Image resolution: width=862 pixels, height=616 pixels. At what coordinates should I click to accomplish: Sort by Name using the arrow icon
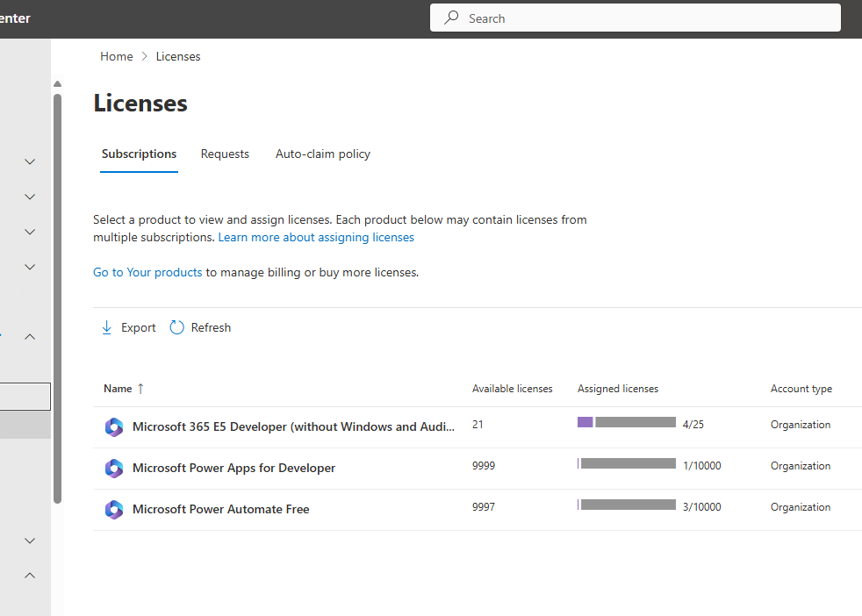point(141,389)
